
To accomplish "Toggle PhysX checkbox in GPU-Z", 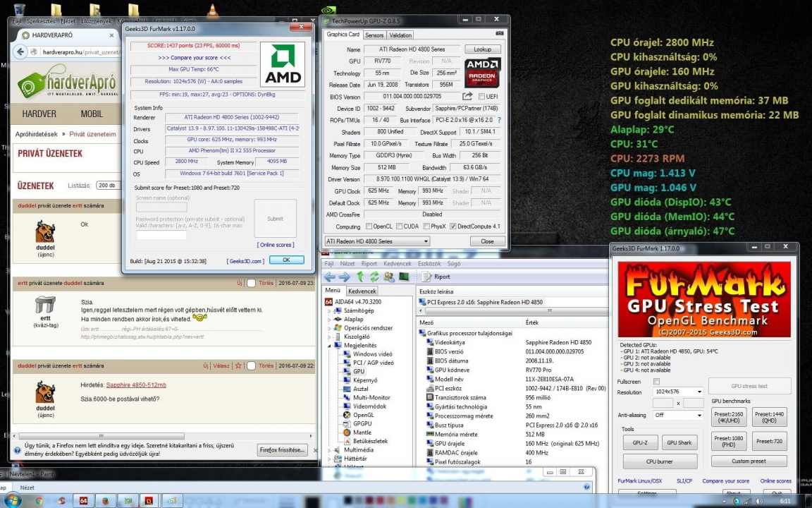I will tap(426, 226).
